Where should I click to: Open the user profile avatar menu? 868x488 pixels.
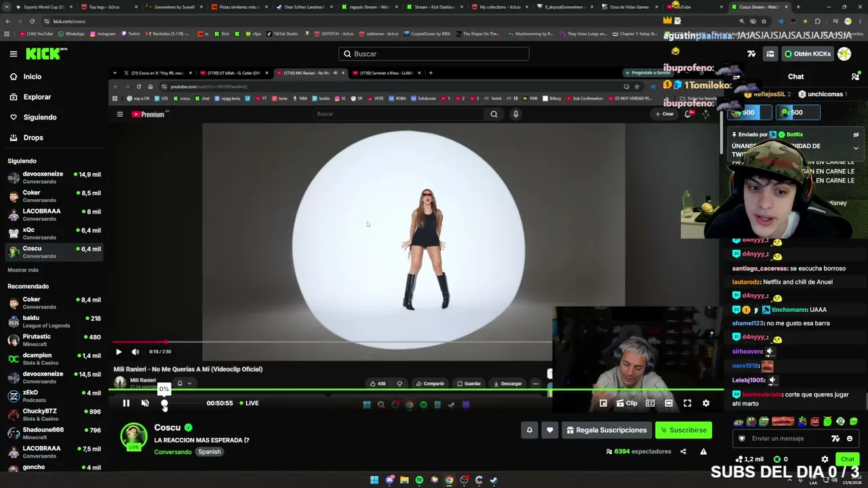click(844, 54)
